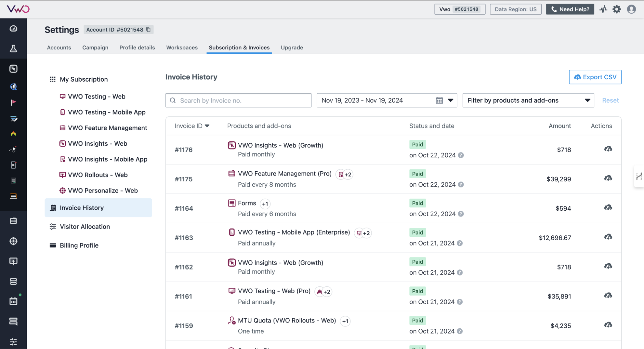
Task: Download invoice #1176
Action: pos(608,149)
